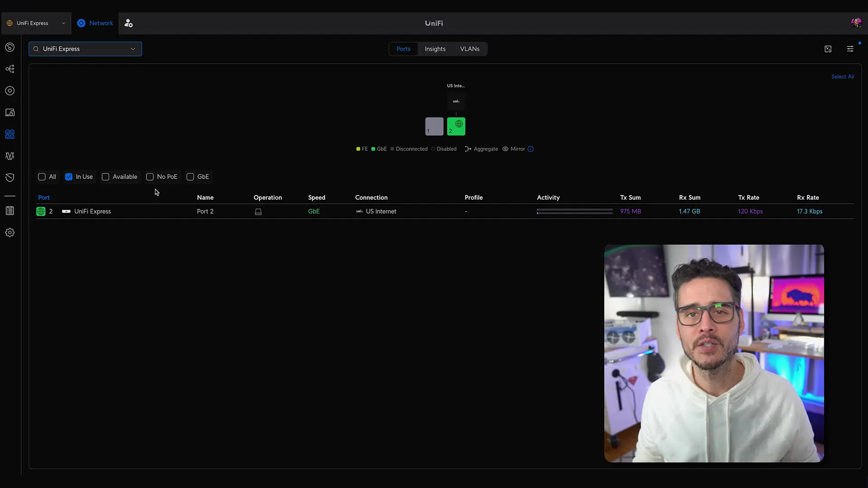Open the Settings gear in the sidebar
This screenshot has height=488, width=868.
10,233
